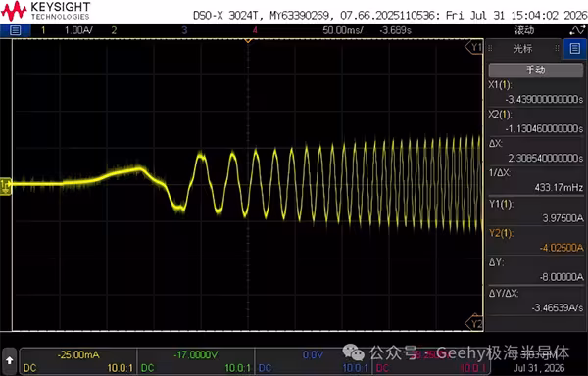588x376 pixels.
Task: Click the Keysight Technologies logo
Action: click(46, 11)
